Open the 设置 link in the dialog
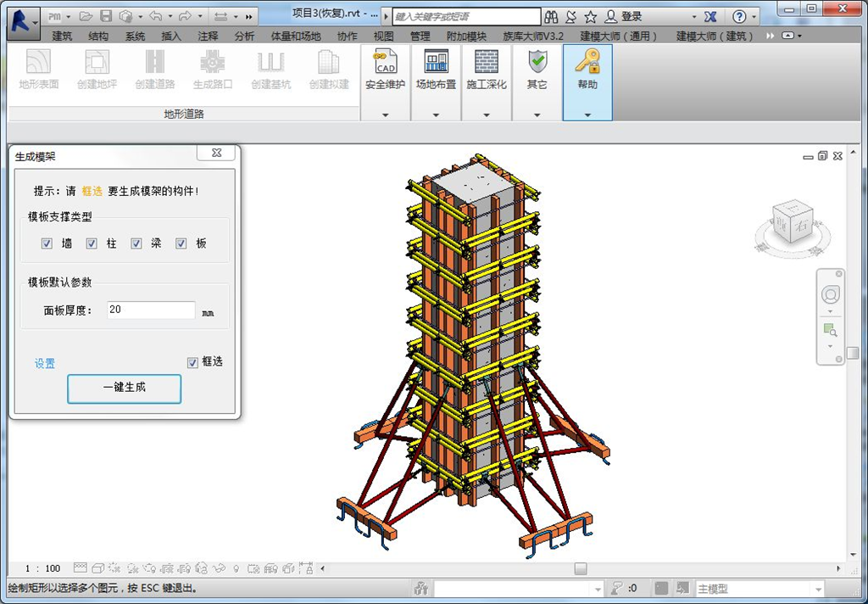868x604 pixels. (45, 364)
